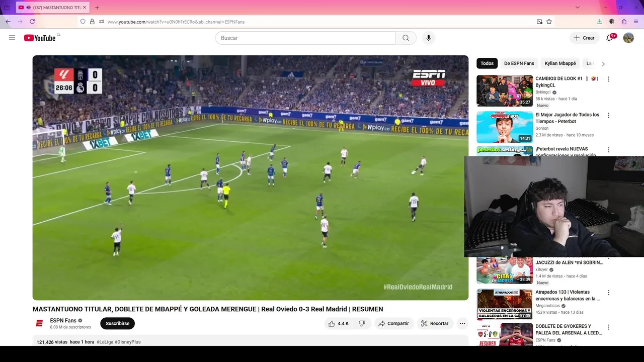Open picture-in-picture from the address bar
644x362 pixels.
(539, 22)
